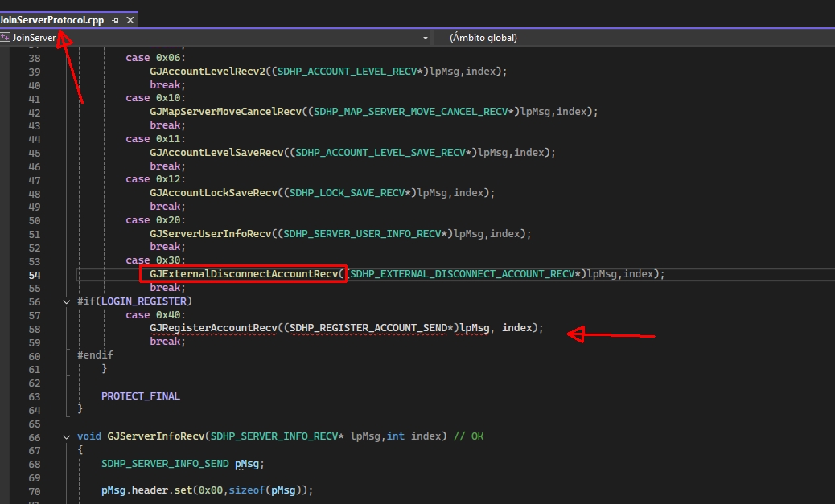Image resolution: width=835 pixels, height=504 pixels.
Task: Click GJRegisterAccountRecv function call
Action: coord(213,328)
